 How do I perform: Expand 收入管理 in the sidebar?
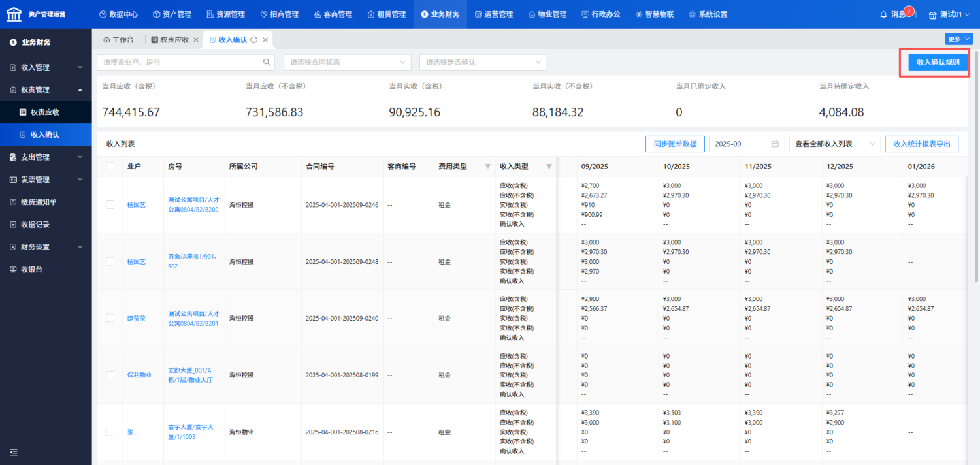[46, 67]
